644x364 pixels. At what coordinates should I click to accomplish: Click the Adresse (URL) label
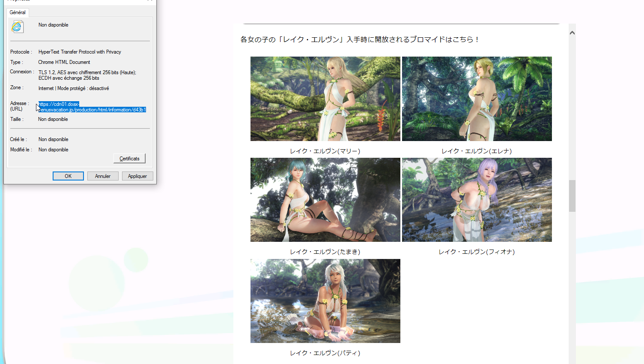point(19,106)
